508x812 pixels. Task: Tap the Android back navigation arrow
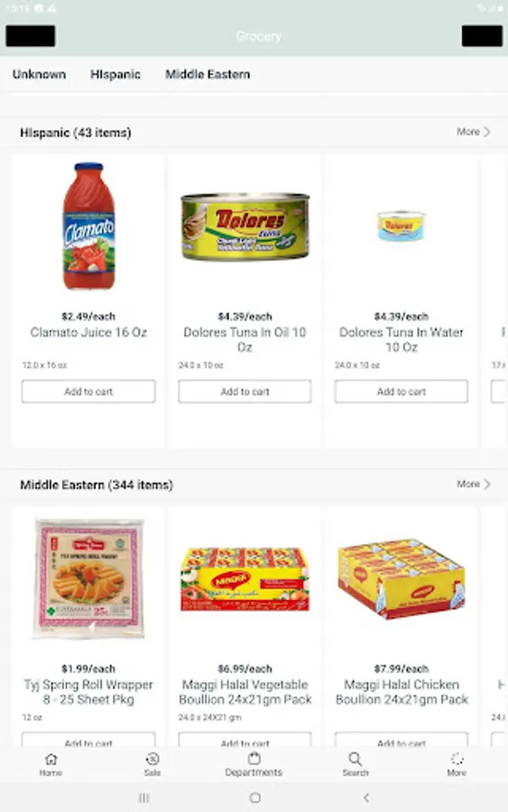pyautogui.click(x=366, y=798)
